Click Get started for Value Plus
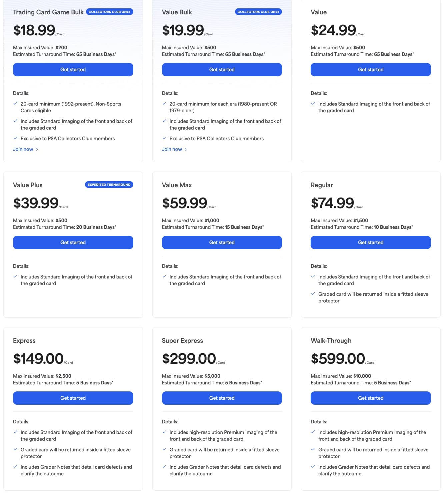 [73, 242]
